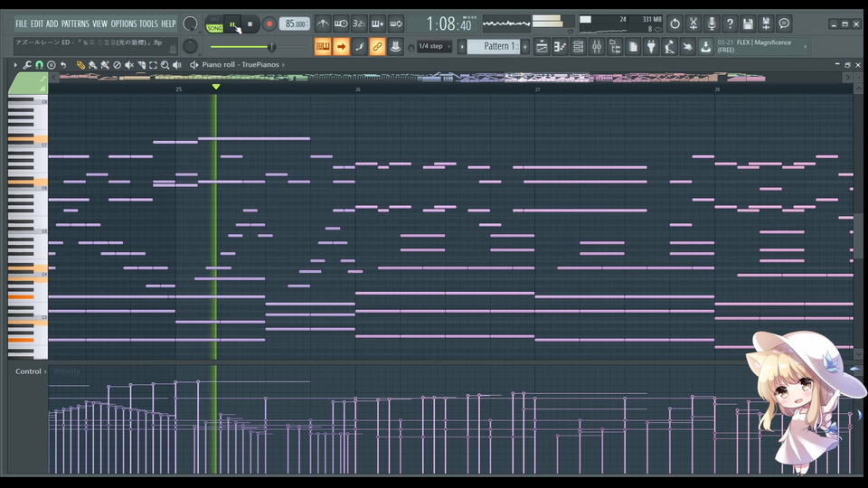Open the Piano roll view button
The height and width of the screenshot is (488, 868).
pos(561,46)
